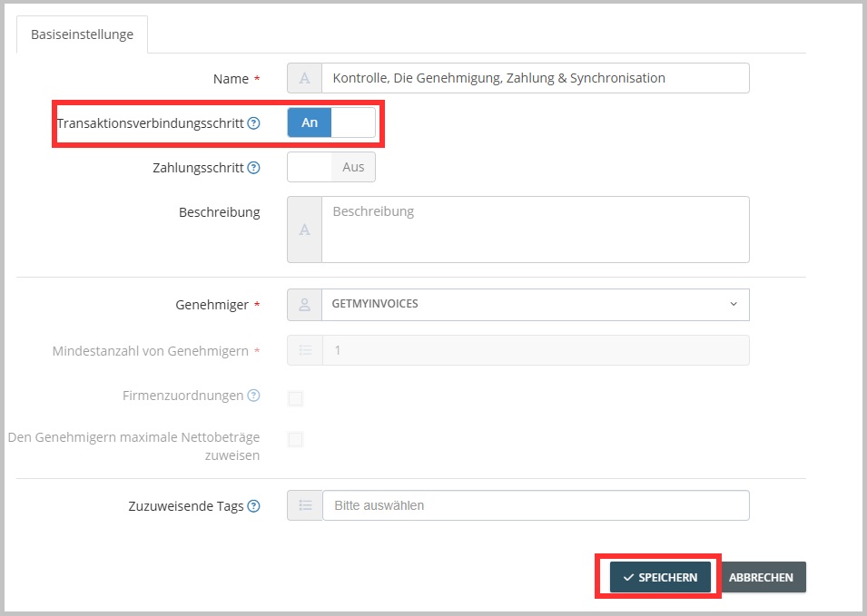Show help tooltip for Zuzuweisende Tags

pyautogui.click(x=253, y=506)
